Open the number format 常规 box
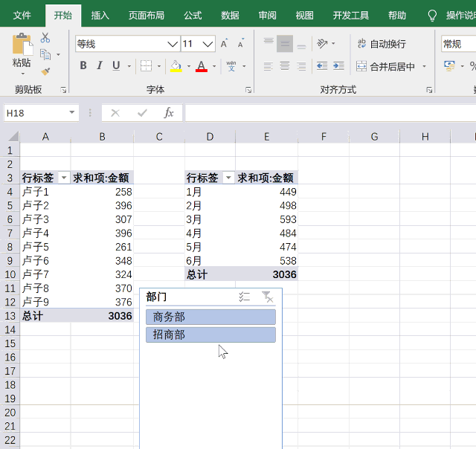The image size is (476, 449). coord(458,44)
